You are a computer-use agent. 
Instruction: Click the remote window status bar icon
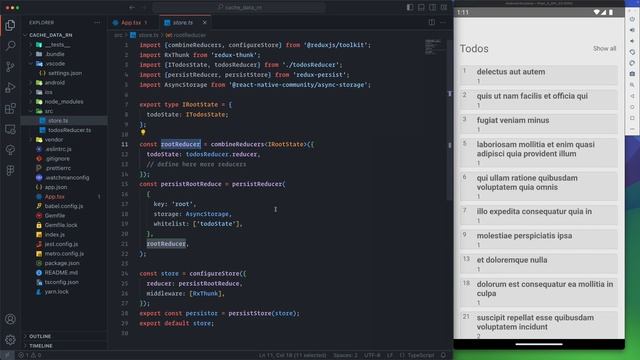coord(7,355)
